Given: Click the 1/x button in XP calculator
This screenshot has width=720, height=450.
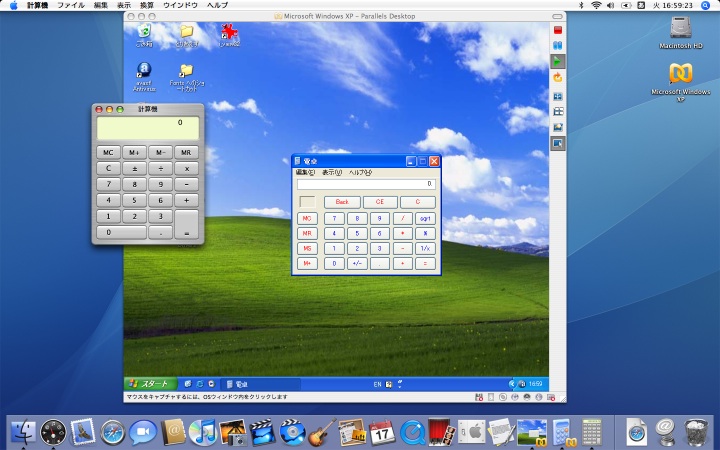Looking at the screenshot, I should click(x=425, y=248).
